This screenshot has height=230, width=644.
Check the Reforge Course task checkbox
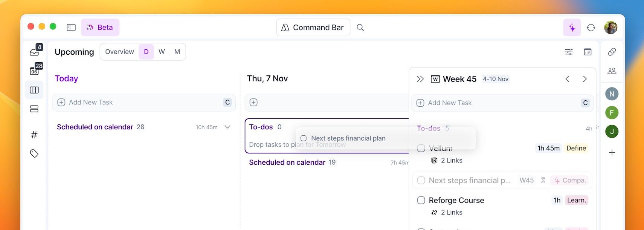click(421, 200)
